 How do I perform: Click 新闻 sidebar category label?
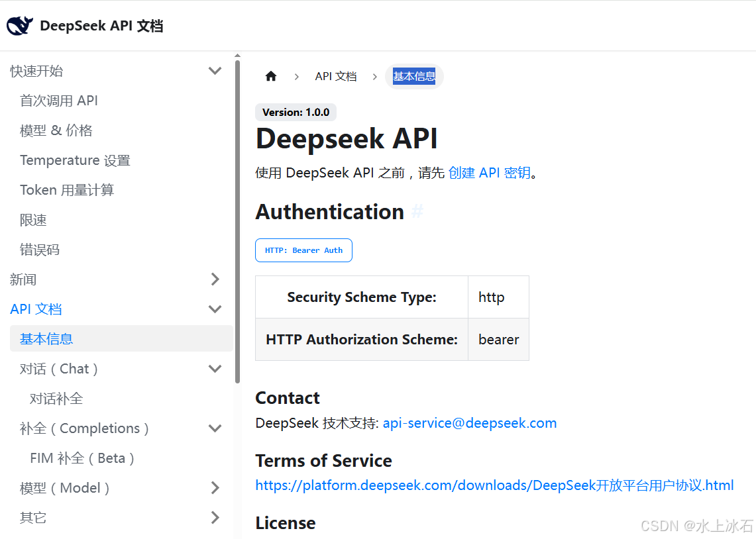pos(23,279)
